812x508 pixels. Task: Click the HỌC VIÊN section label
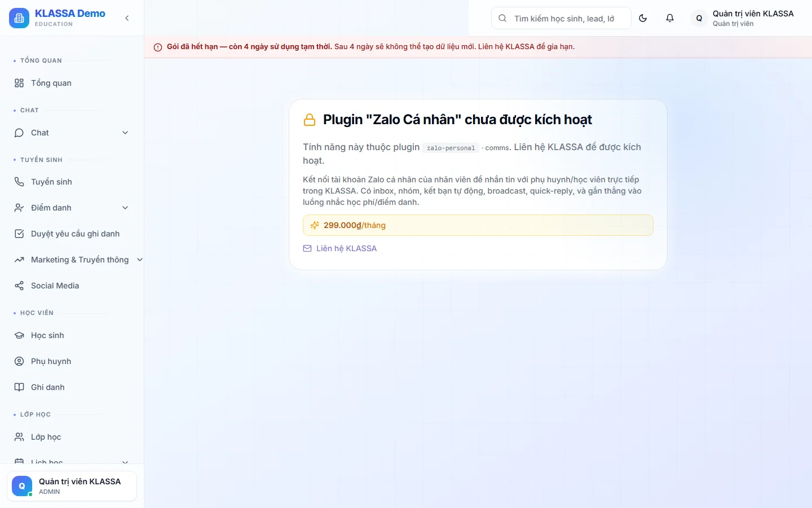tap(37, 313)
